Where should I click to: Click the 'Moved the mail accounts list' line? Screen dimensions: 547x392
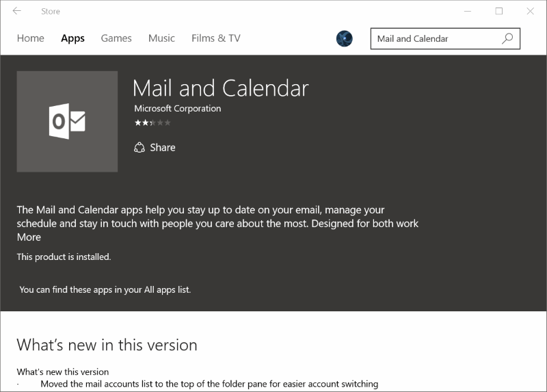[209, 384]
